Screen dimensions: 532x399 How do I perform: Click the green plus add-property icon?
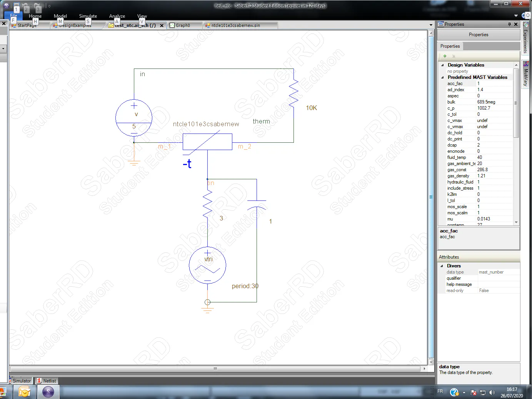point(445,56)
